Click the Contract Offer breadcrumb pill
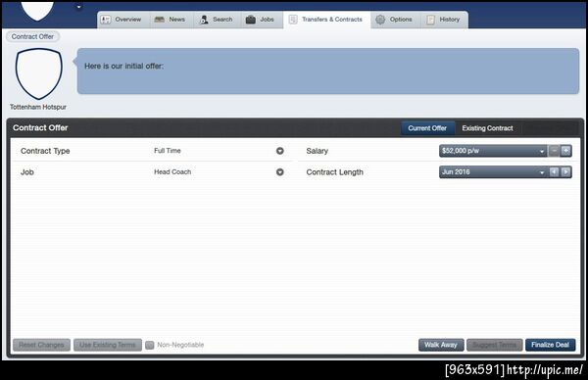 point(32,36)
